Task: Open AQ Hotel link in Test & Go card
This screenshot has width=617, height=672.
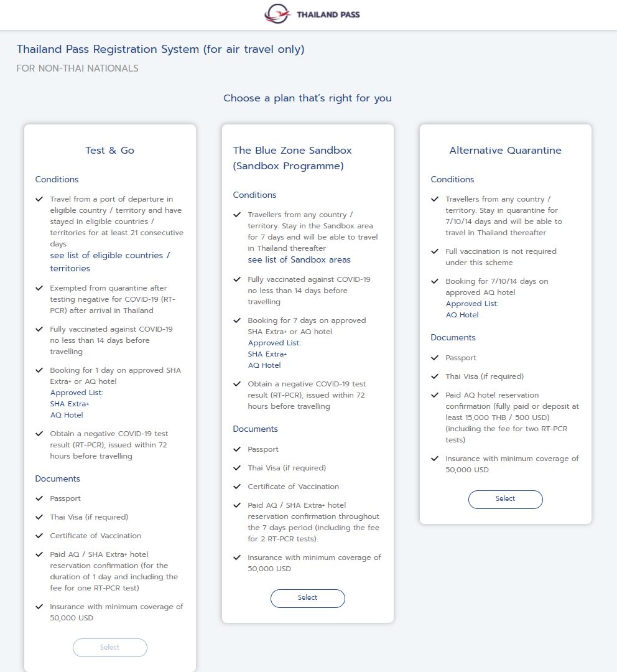Action: coord(67,415)
